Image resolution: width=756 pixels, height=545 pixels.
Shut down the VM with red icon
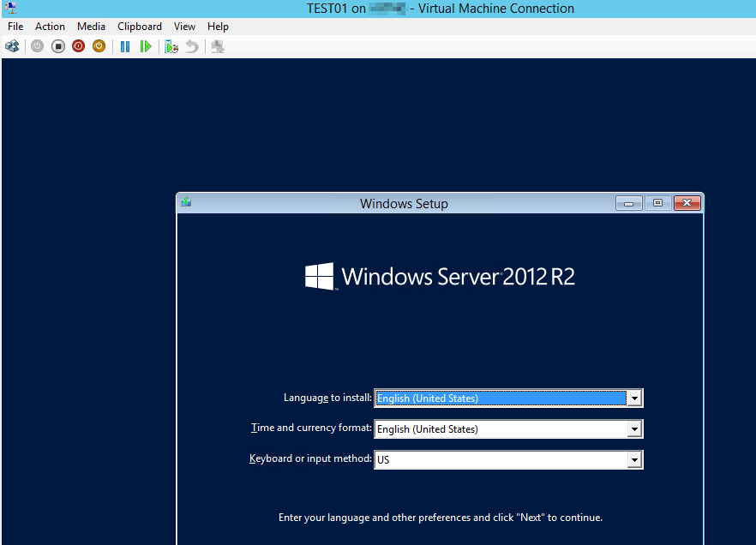coord(79,46)
